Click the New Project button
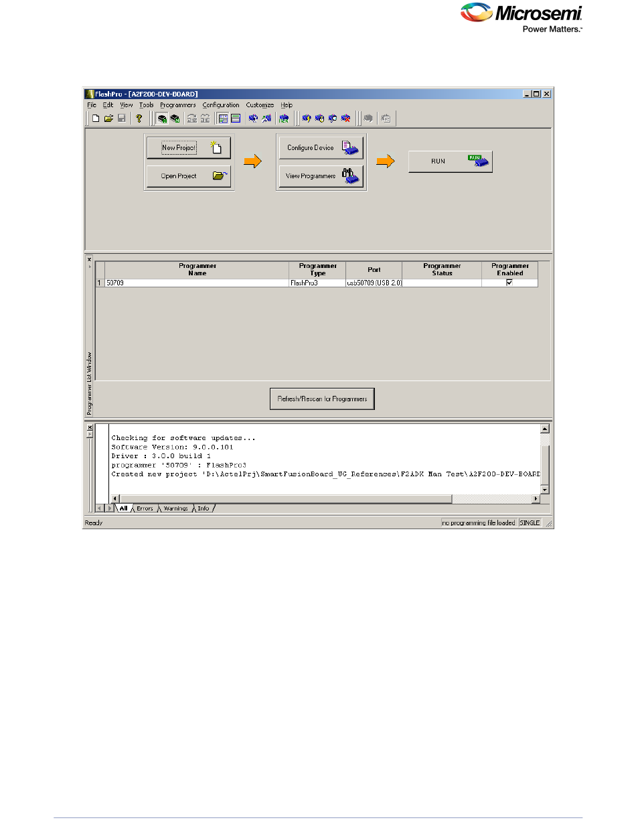The width and height of the screenshot is (636, 840). tap(189, 147)
